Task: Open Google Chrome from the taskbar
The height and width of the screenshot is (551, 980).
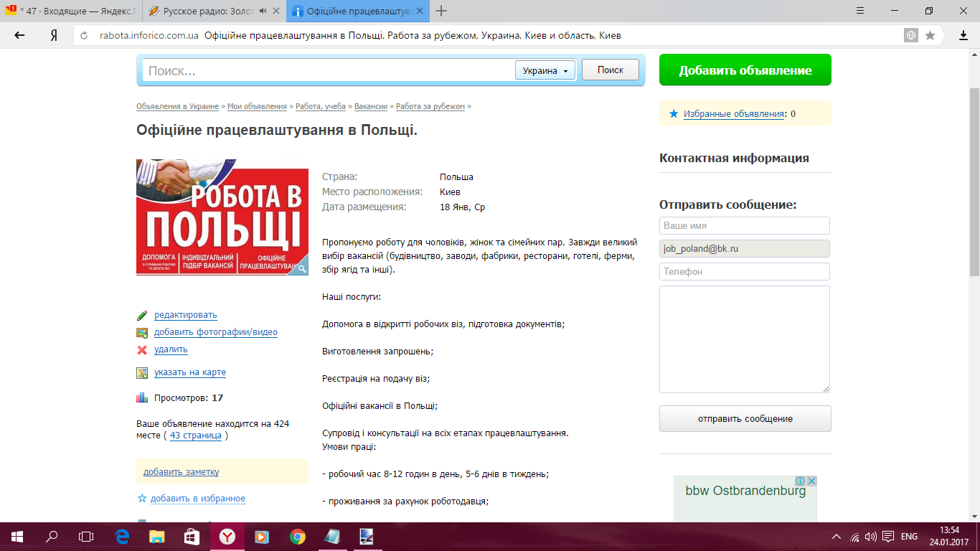Action: coord(297,536)
